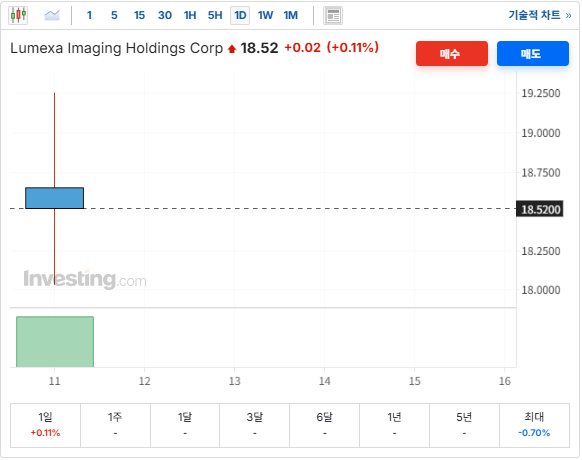Click the 19.2500 price axis label
This screenshot has height=460, width=582.
(x=541, y=93)
